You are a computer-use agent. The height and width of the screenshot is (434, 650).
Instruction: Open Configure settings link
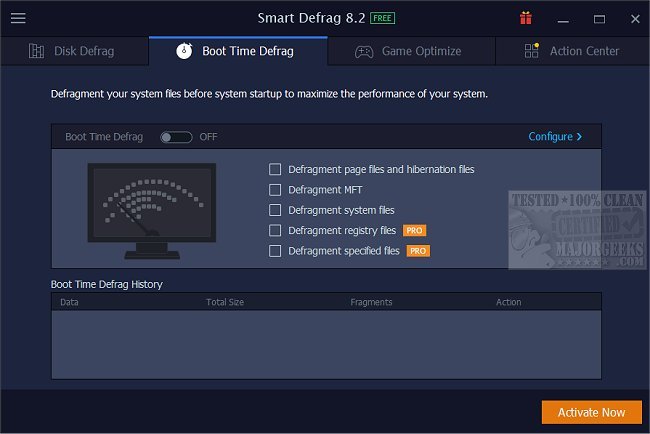(554, 137)
